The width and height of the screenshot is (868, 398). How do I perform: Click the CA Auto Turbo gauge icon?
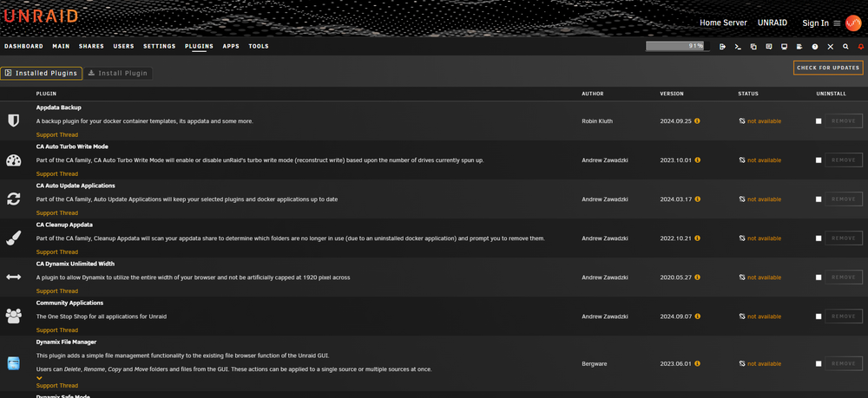[x=13, y=160]
